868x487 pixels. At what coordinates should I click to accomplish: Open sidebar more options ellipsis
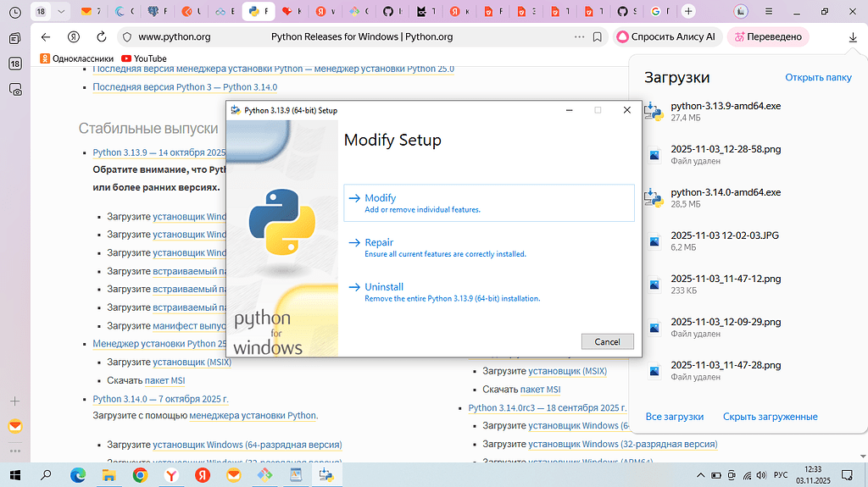[x=15, y=451]
